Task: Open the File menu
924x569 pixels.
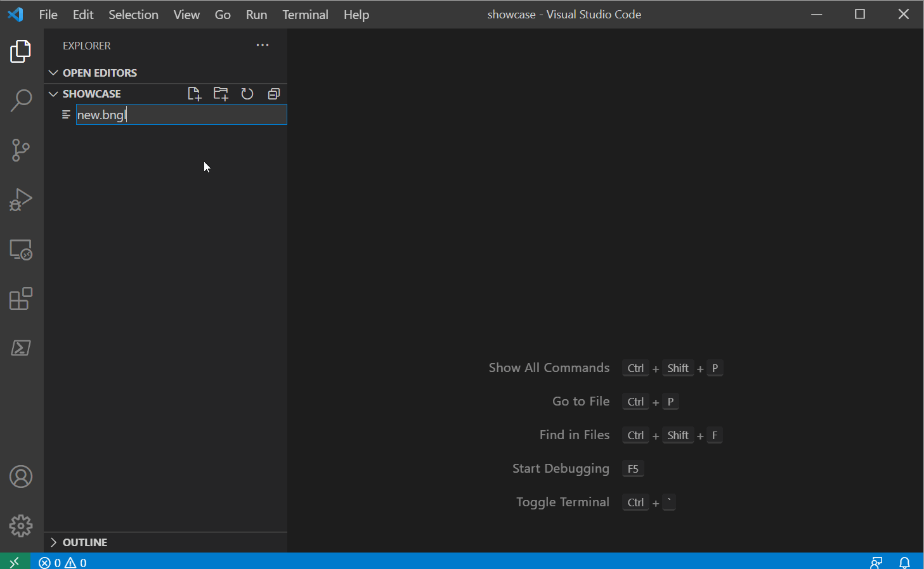Action: [x=48, y=15]
